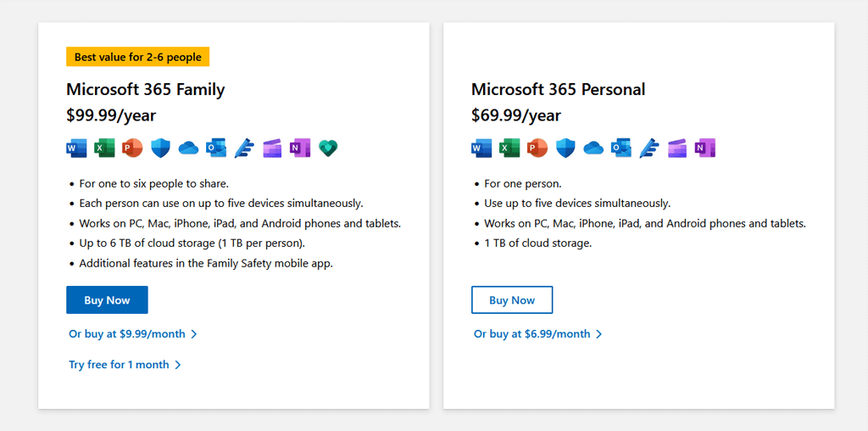Click the Word icon under Microsoft 365 Personal
Viewport: 868px width, 431px height.
click(481, 148)
